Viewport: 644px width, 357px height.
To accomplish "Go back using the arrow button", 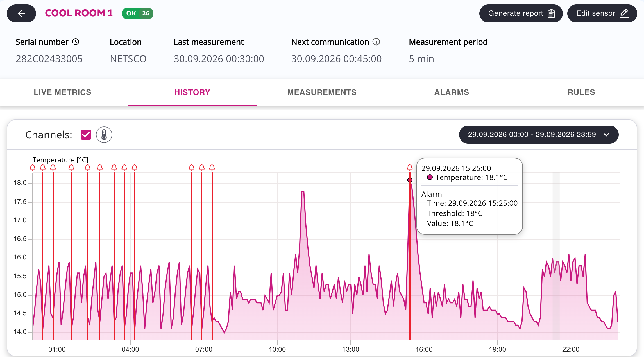I will point(21,13).
